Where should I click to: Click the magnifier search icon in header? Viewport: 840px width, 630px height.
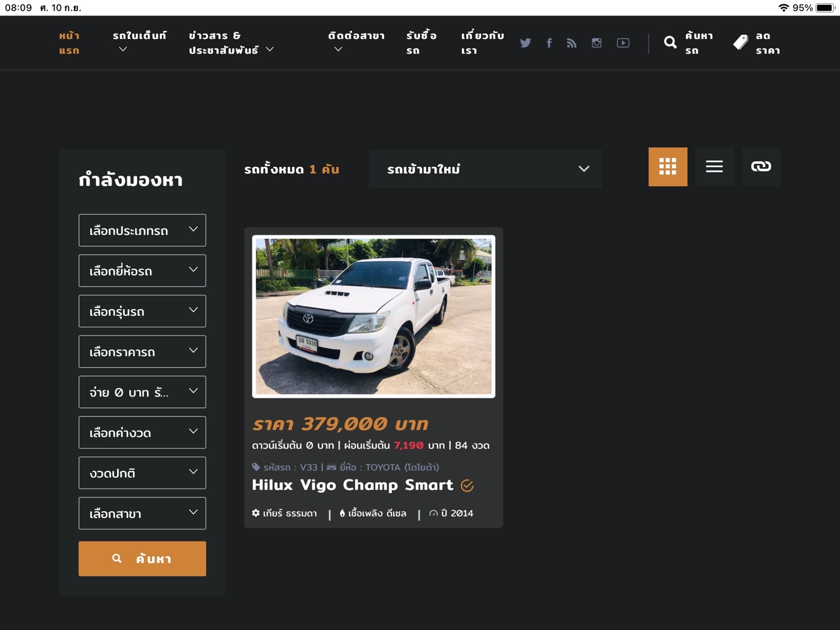click(670, 43)
